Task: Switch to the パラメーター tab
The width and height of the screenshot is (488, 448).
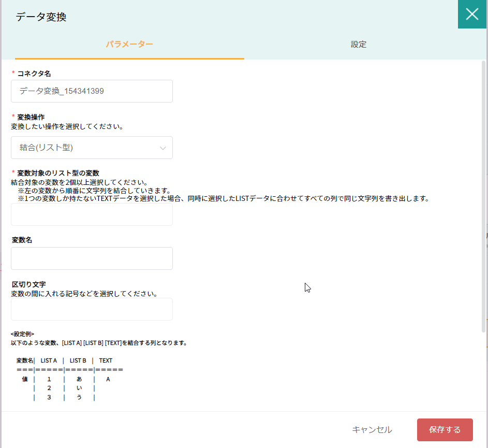Action: pos(129,45)
